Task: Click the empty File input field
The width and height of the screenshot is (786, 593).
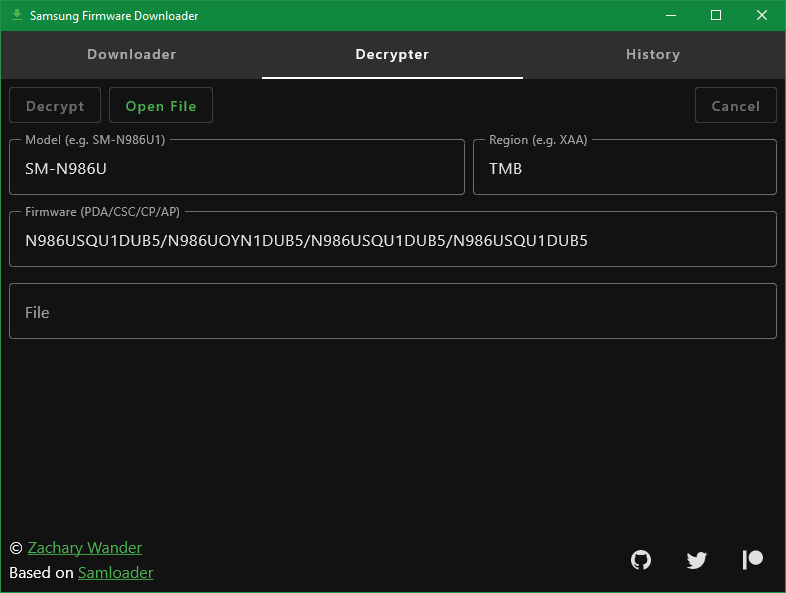Action: pos(392,312)
